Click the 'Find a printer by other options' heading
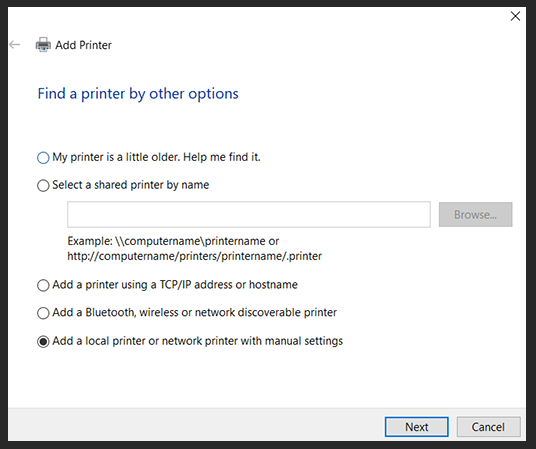The image size is (536, 449). (x=138, y=94)
